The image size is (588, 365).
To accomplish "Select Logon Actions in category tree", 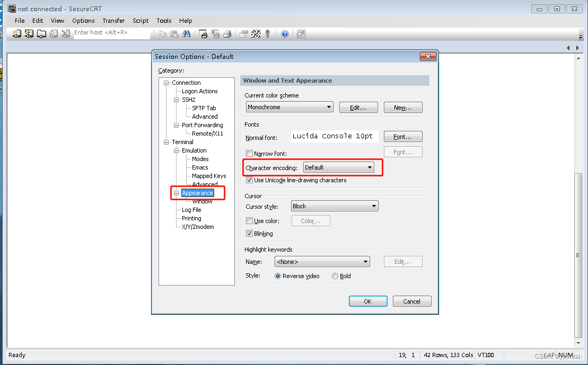I will pyautogui.click(x=199, y=91).
